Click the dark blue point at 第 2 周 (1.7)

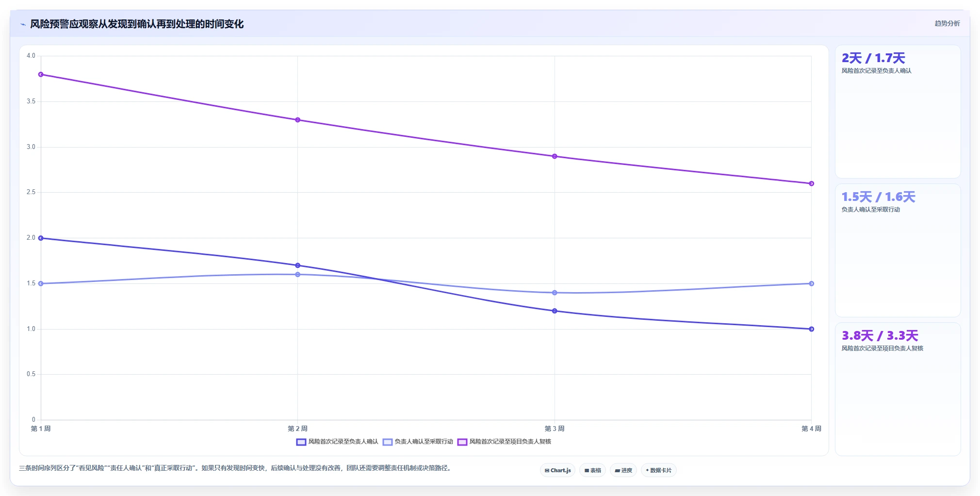pos(298,265)
